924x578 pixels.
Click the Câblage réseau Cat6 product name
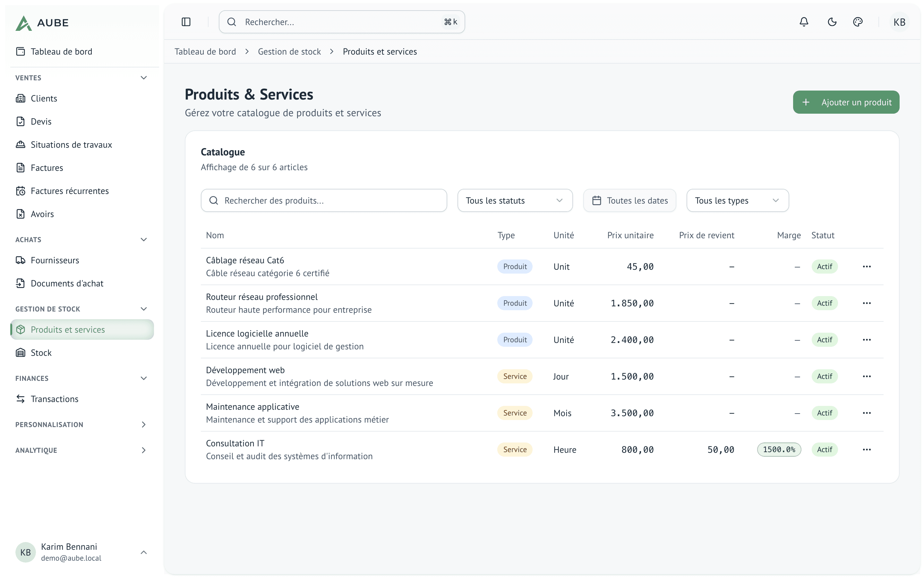245,260
